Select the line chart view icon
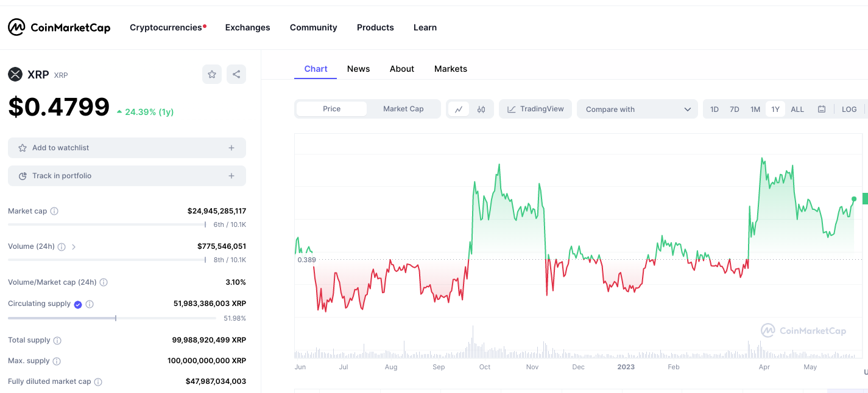This screenshot has width=868, height=393. click(459, 110)
